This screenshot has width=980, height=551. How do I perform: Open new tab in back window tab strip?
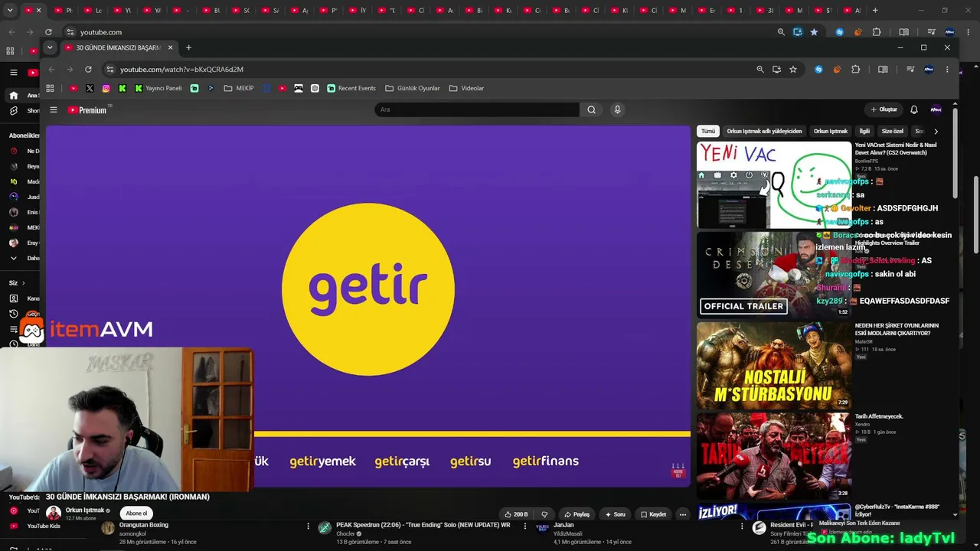(875, 11)
